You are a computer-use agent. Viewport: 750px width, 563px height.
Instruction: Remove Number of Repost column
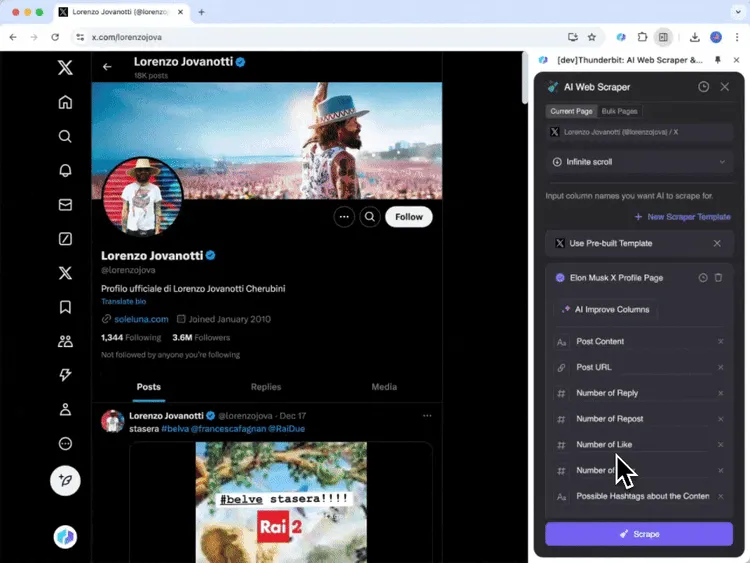pos(720,419)
